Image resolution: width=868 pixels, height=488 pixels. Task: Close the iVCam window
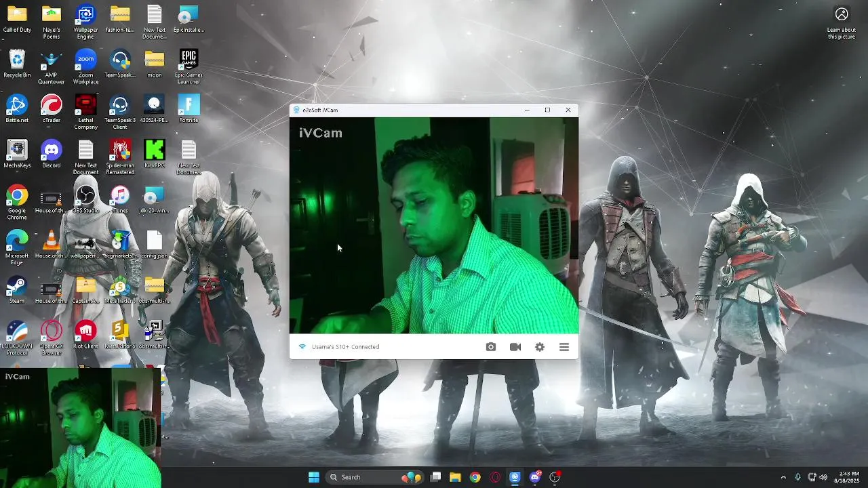(x=568, y=110)
